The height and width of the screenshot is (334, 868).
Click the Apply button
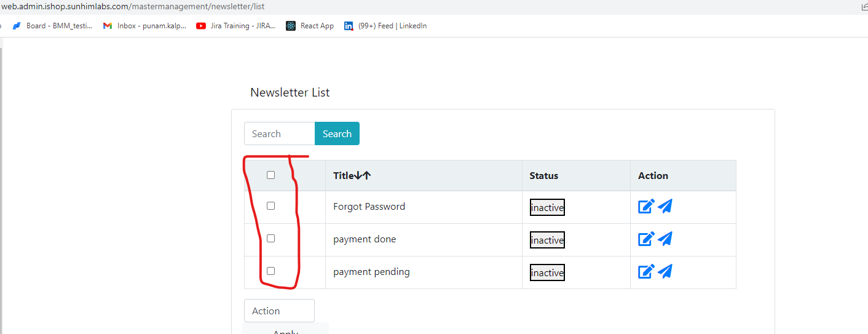pyautogui.click(x=285, y=330)
